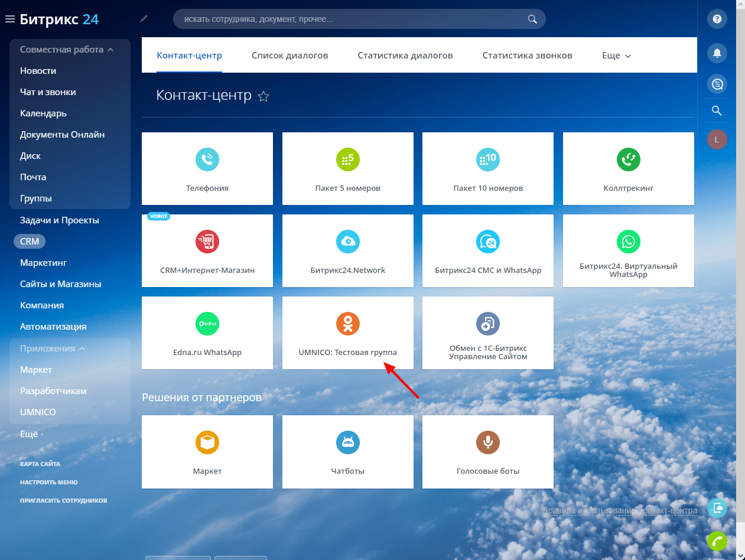The height and width of the screenshot is (560, 745).
Task: Add Контакт-центр to favorites with star
Action: tap(264, 96)
